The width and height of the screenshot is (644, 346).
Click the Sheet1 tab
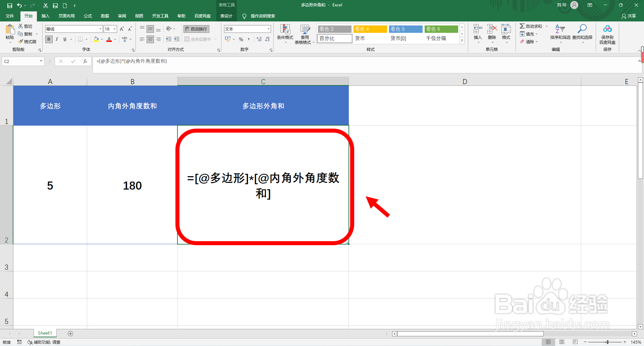[45, 333]
